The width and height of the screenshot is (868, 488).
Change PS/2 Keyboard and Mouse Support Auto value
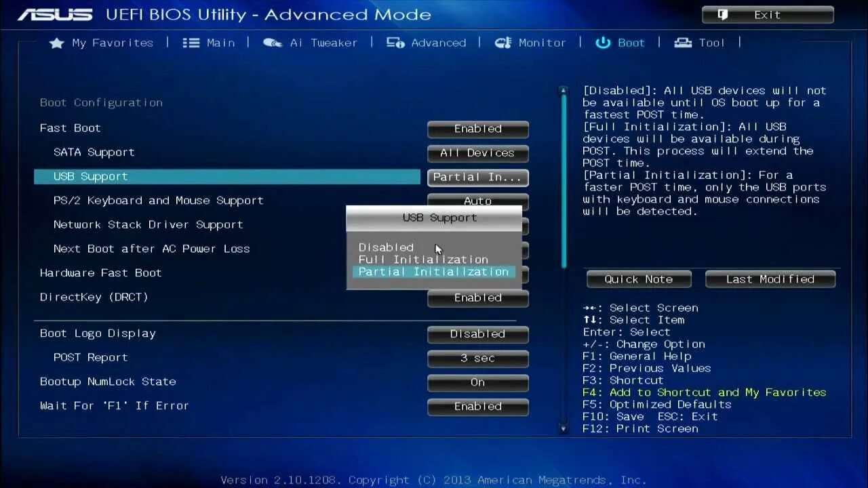478,201
